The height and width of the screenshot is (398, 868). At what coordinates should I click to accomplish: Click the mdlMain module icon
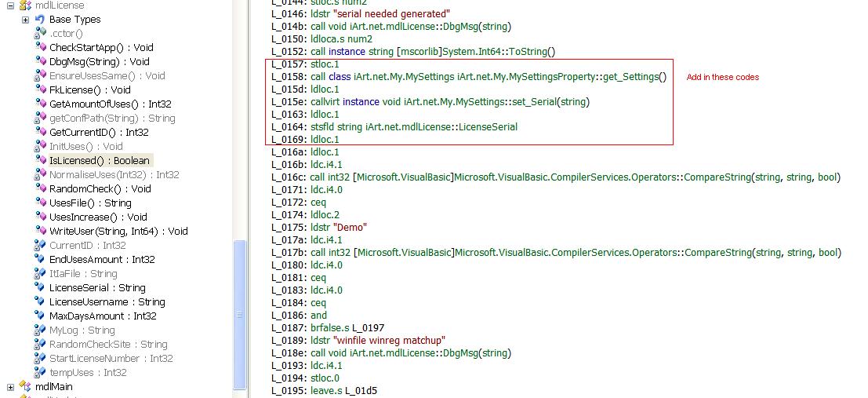[x=25, y=386]
